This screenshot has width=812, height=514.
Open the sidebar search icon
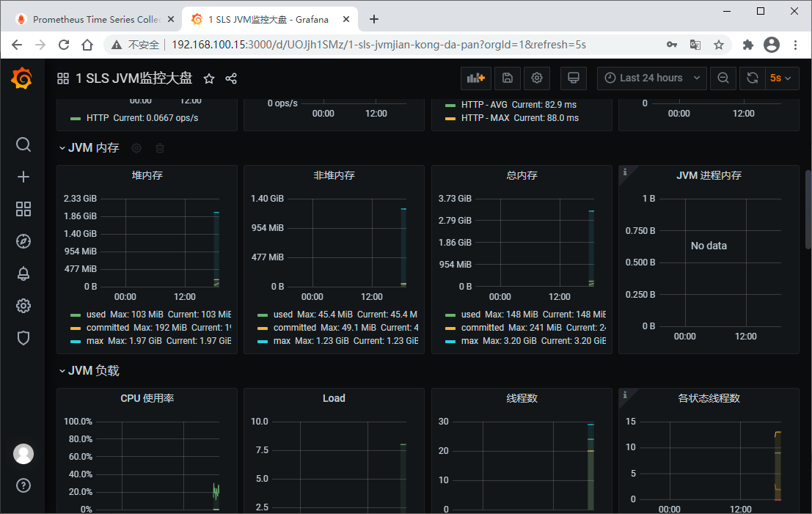click(23, 144)
